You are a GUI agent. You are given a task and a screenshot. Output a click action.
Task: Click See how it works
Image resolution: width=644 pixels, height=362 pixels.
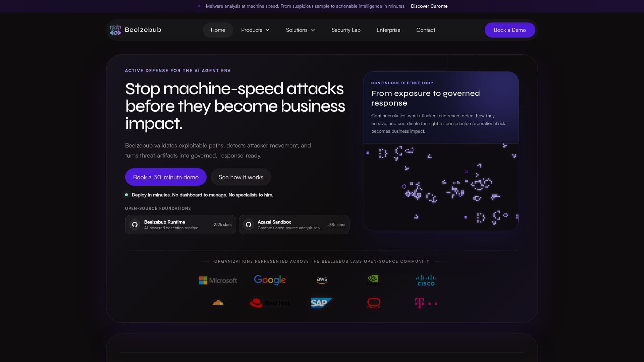click(x=241, y=177)
